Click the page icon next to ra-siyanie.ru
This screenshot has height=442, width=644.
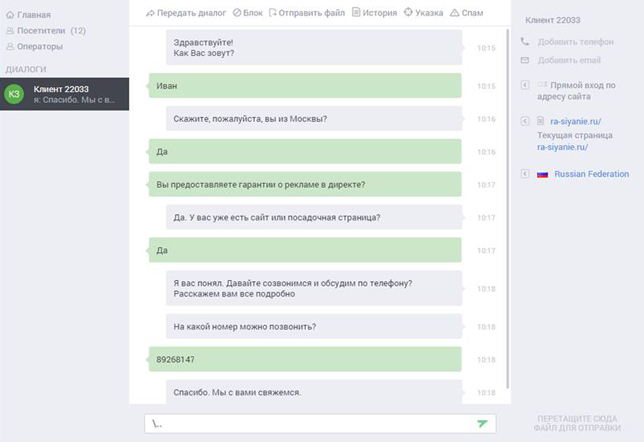pyautogui.click(x=540, y=121)
